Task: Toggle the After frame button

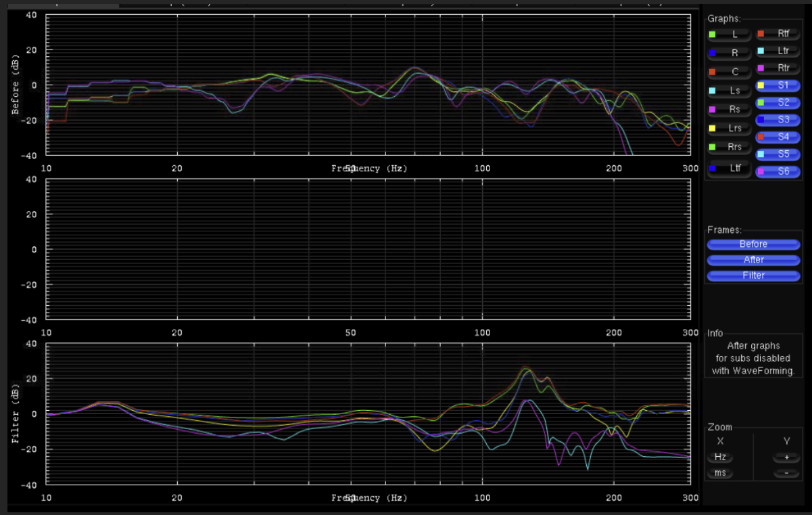Action: coord(753,260)
